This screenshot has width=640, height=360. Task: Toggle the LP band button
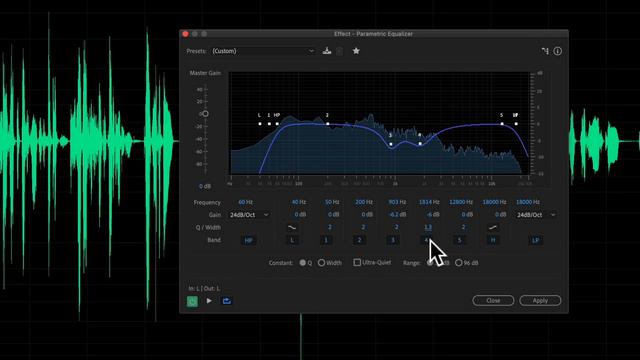(x=536, y=240)
